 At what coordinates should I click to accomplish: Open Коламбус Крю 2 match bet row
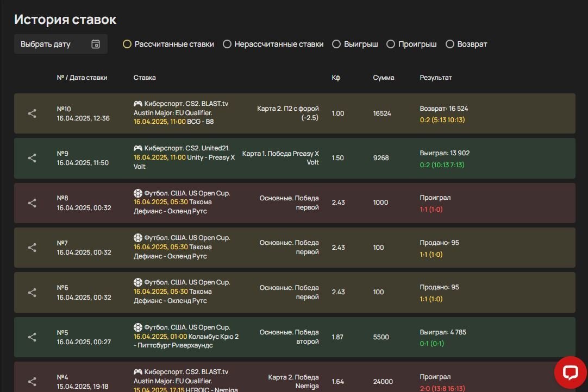[x=213, y=337]
